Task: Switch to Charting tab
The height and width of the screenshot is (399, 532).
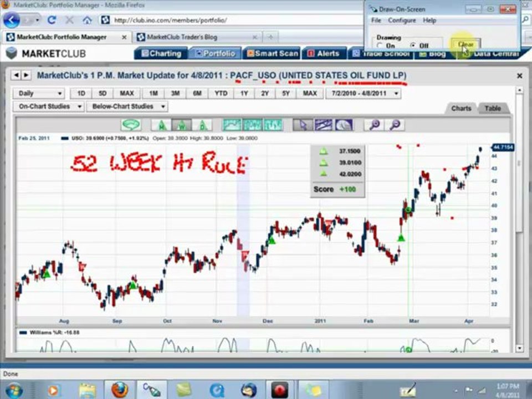Action: click(161, 54)
